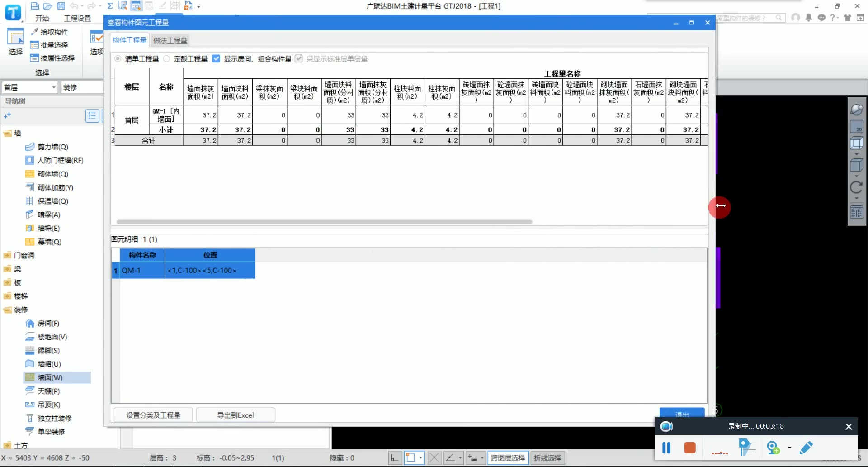This screenshot has width=868, height=467.
Task: Expand the 板 tree folder
Action: tap(8, 283)
